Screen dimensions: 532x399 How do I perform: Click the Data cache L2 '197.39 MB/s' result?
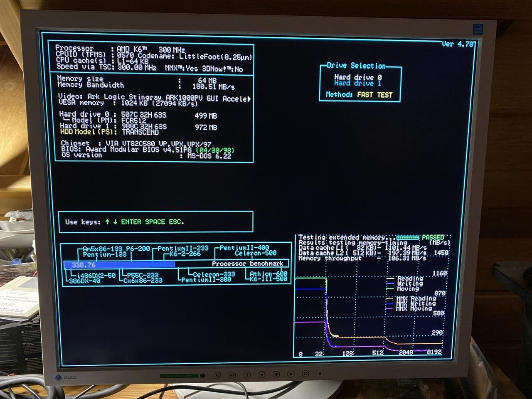pyautogui.click(x=407, y=253)
